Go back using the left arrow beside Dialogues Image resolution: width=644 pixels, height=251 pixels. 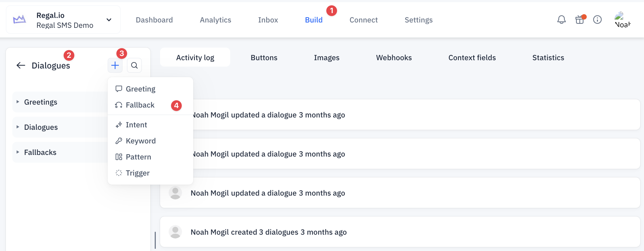click(x=21, y=65)
